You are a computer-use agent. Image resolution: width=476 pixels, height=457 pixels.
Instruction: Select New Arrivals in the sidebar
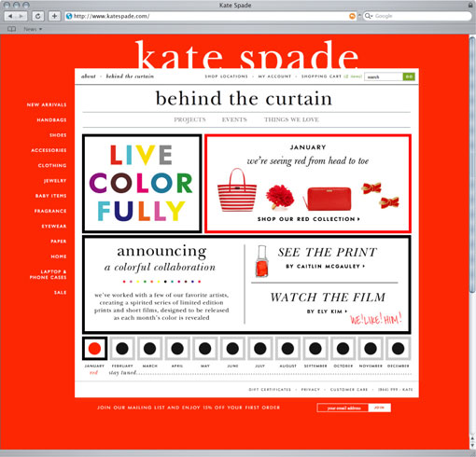point(47,104)
